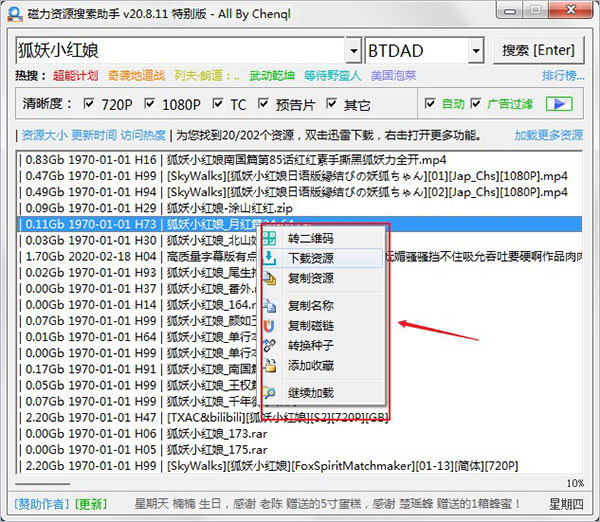600x522 pixels.
Task: Disable the 广告过滤 ad filter checkbox
Action: [476, 103]
